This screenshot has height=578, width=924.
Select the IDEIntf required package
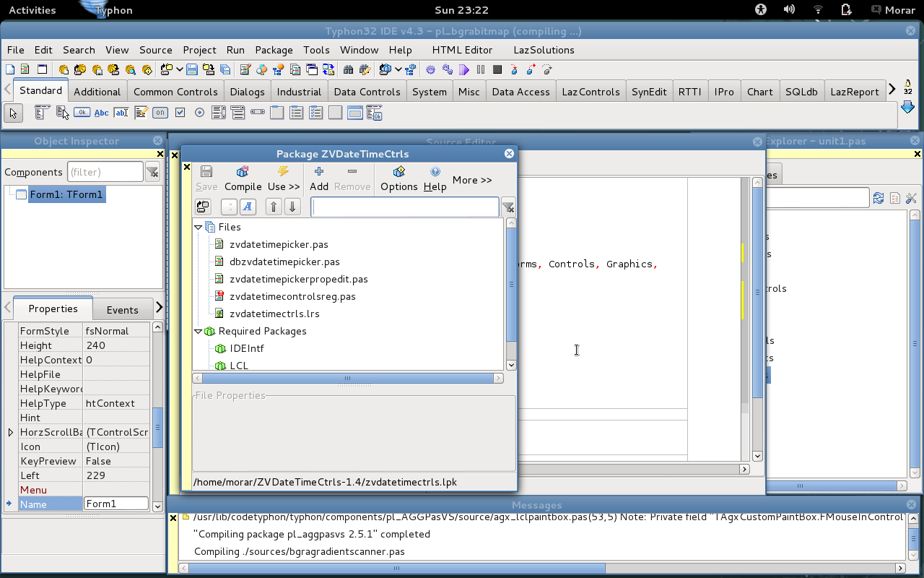pyautogui.click(x=247, y=348)
